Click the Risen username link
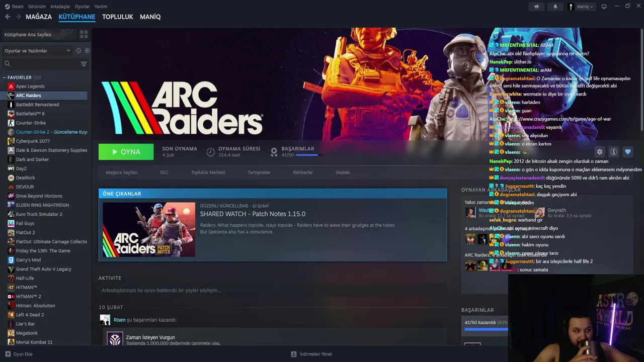644x362 pixels. (119, 320)
